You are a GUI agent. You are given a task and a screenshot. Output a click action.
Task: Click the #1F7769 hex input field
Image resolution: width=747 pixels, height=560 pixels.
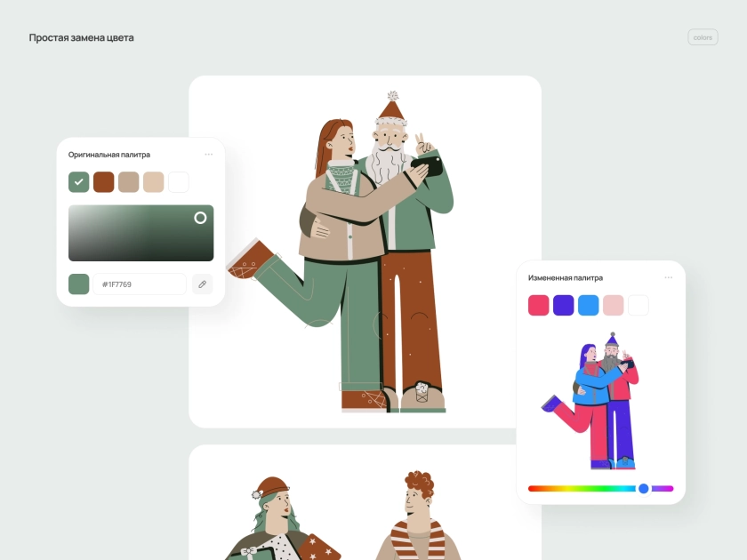140,284
